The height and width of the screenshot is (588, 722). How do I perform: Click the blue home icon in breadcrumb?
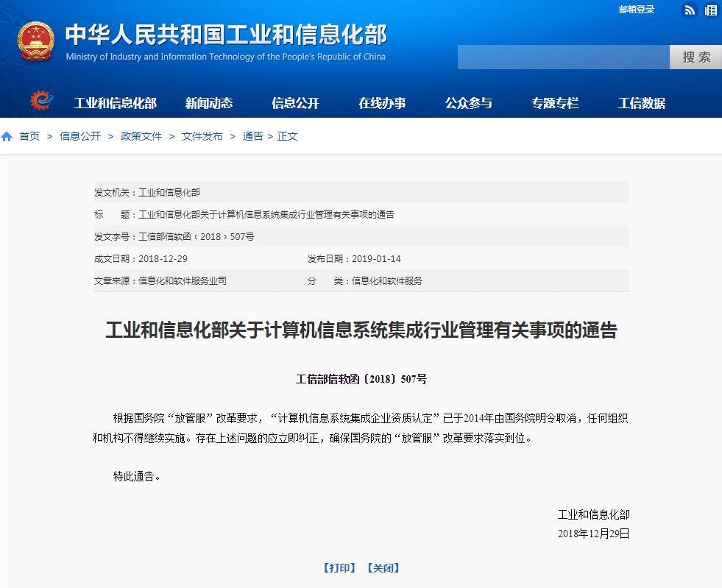[7, 136]
